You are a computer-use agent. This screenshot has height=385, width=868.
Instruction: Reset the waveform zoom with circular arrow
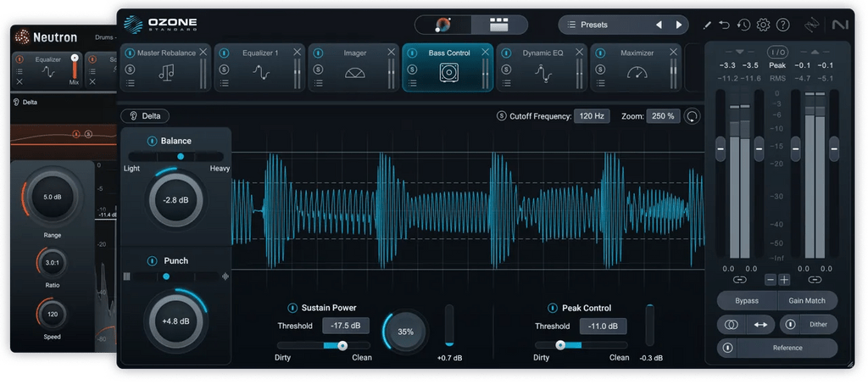click(x=692, y=116)
